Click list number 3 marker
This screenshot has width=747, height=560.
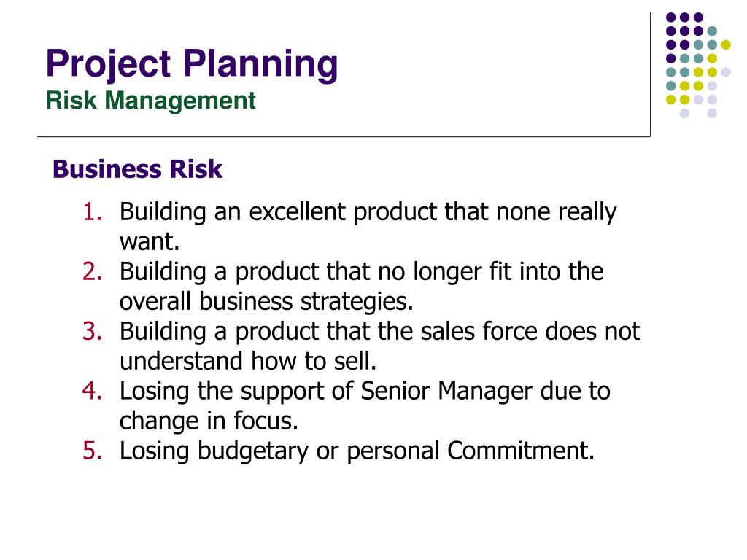click(x=93, y=331)
